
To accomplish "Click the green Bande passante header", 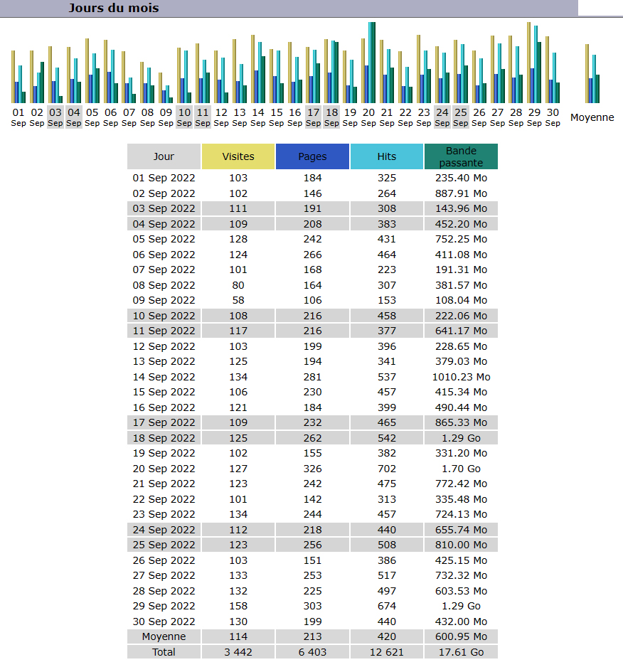I will 461,156.
